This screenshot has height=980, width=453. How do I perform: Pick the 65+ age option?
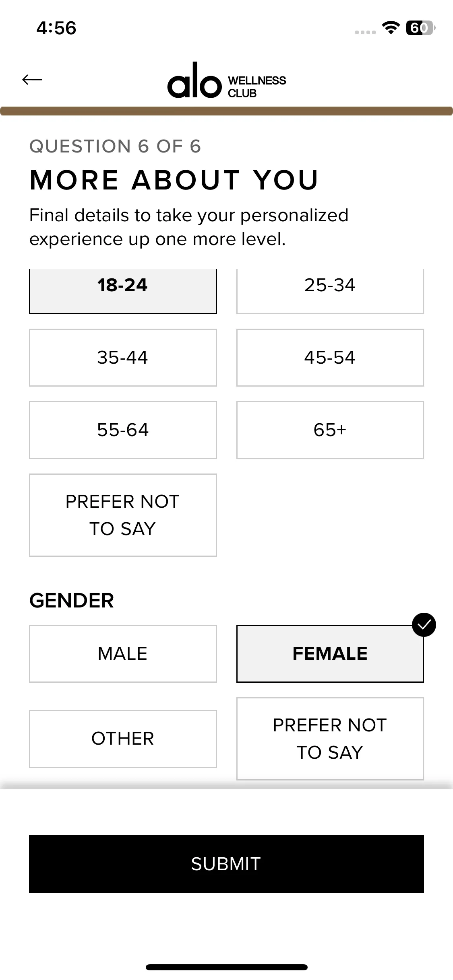pyautogui.click(x=330, y=430)
